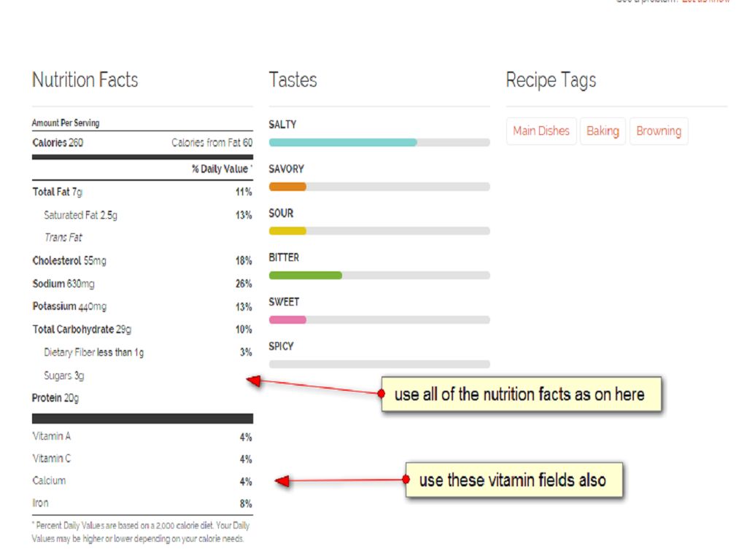Click the yellow Sour taste bar
This screenshot has width=747, height=560.
pos(287,231)
